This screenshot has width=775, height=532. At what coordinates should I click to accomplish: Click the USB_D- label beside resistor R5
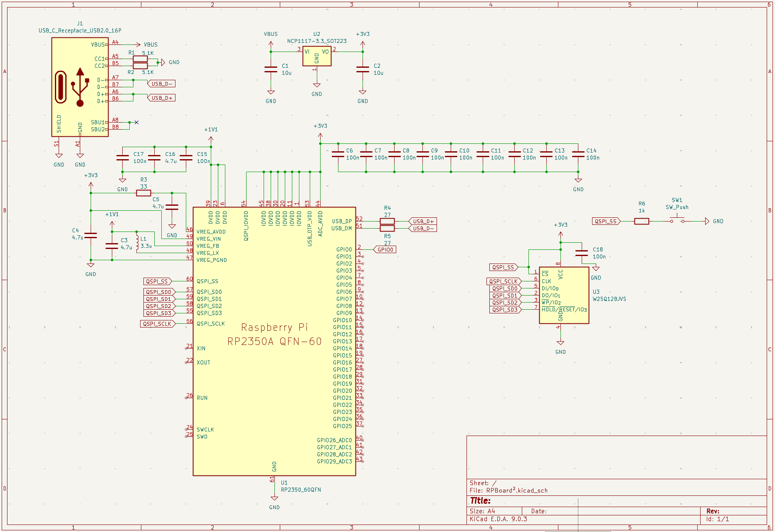[x=423, y=229]
